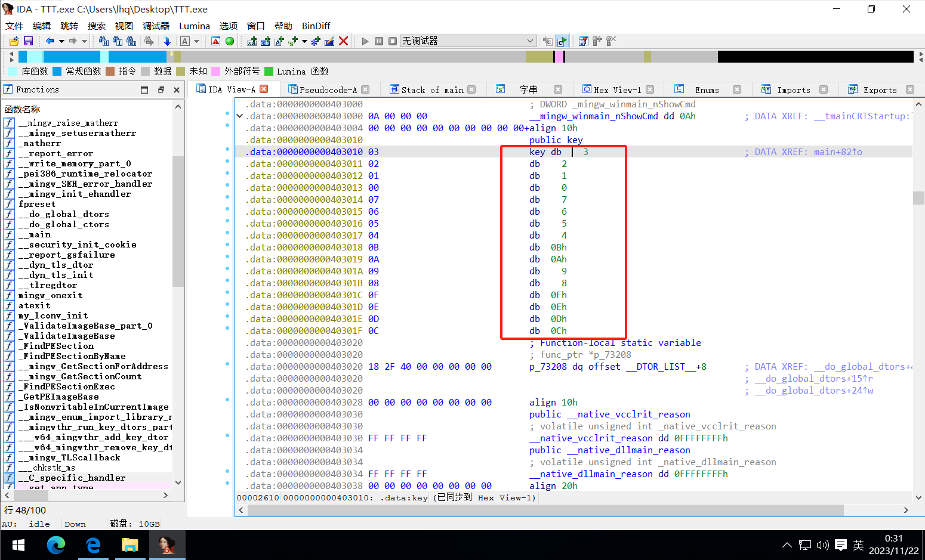
Task: Click the Save database floppy icon
Action: [x=28, y=41]
